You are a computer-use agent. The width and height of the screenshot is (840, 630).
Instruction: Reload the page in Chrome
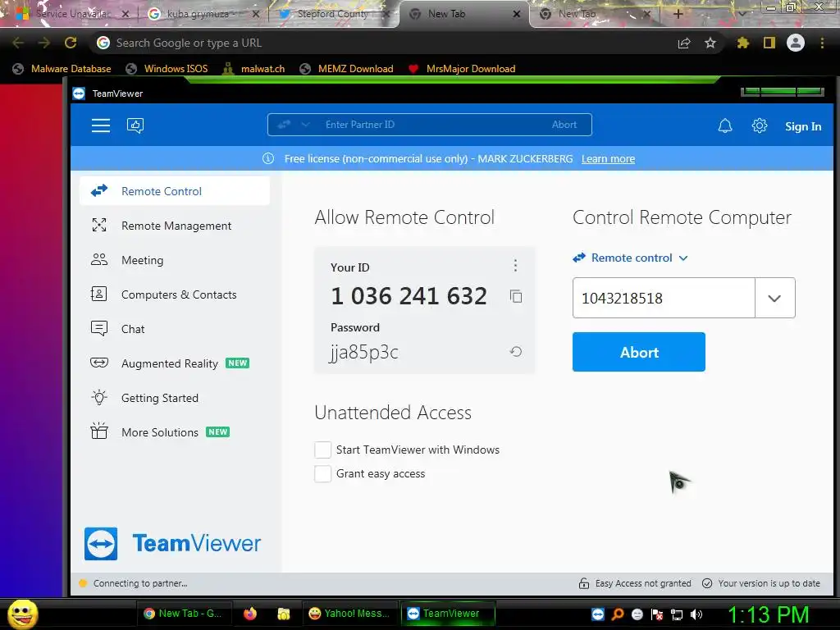coord(71,43)
